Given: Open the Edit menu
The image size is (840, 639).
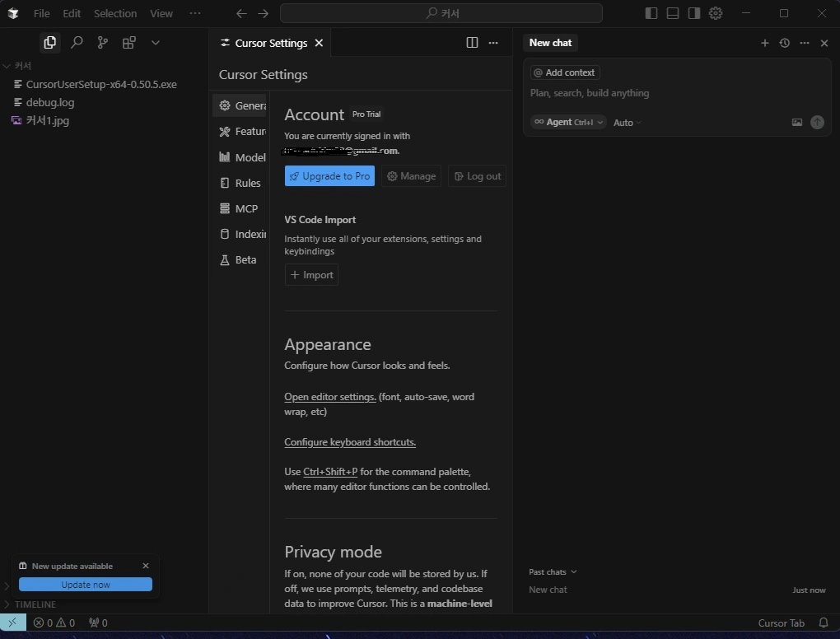Looking at the screenshot, I should pos(72,13).
